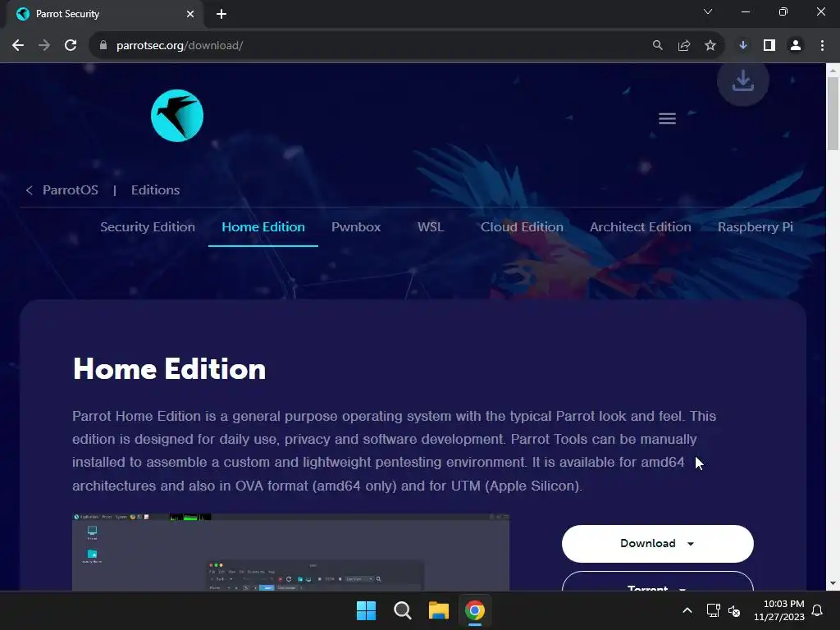Toggle the Chrome side panel
The height and width of the screenshot is (630, 840).
[769, 46]
